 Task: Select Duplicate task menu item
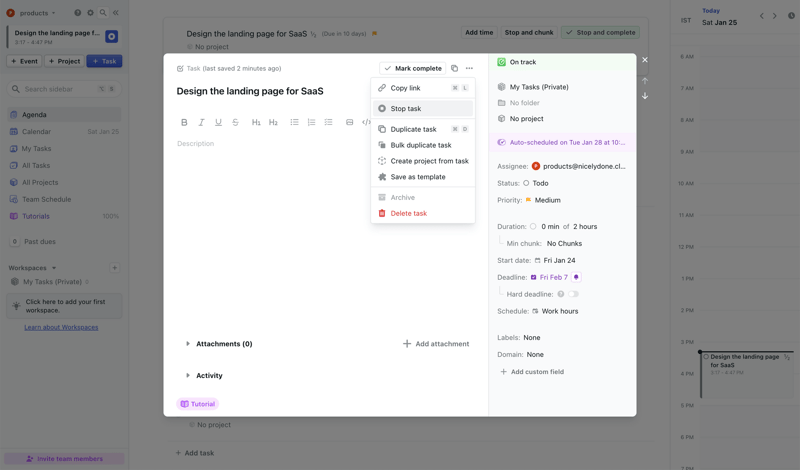[423, 130]
